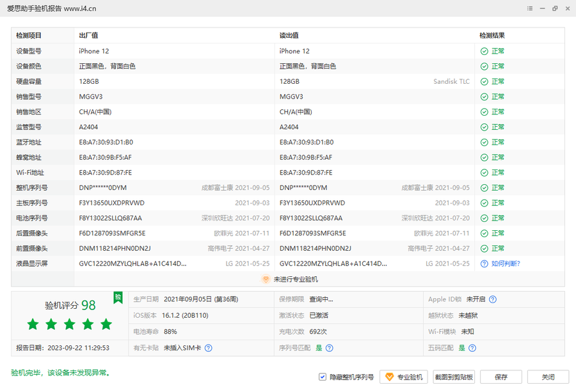Click the help icon beside Apple ID锁

[x=493, y=299]
